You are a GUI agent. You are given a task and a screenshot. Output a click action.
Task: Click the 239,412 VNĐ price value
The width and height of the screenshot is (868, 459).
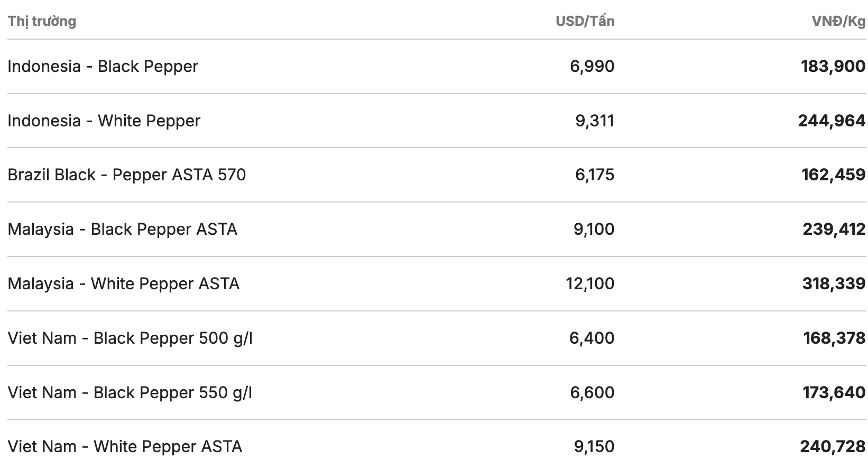[834, 229]
